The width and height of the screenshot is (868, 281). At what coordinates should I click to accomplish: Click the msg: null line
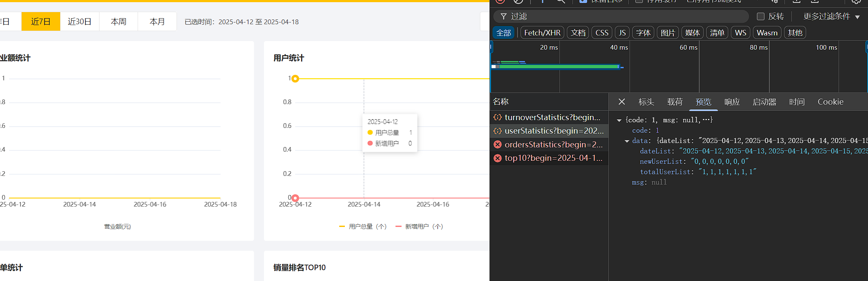649,182
